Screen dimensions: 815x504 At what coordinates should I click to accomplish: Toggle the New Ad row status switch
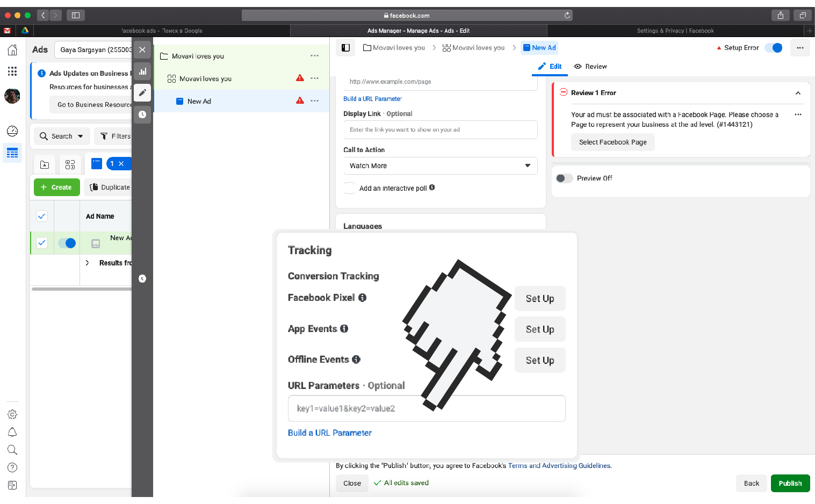(67, 243)
